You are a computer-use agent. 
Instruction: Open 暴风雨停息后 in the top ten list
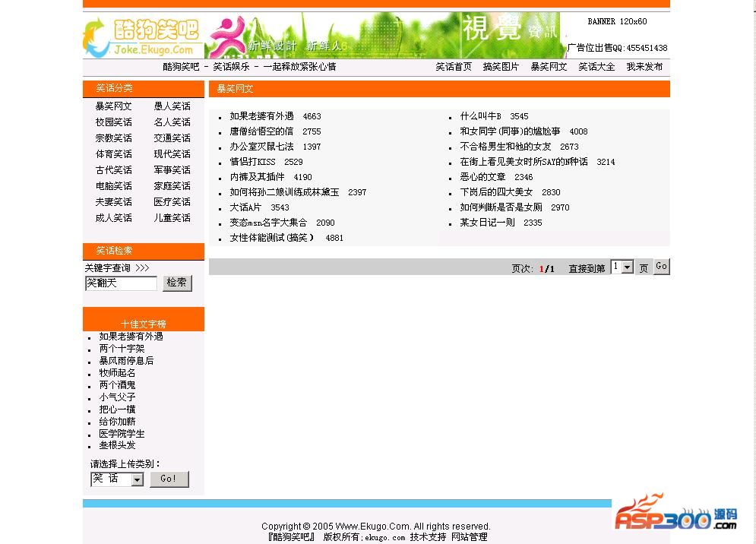126,361
